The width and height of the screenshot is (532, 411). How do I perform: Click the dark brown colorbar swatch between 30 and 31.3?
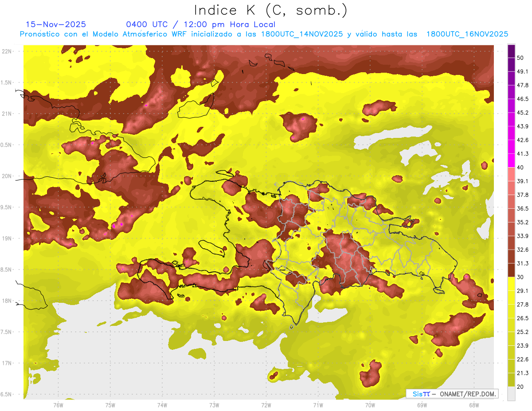pyautogui.click(x=511, y=270)
